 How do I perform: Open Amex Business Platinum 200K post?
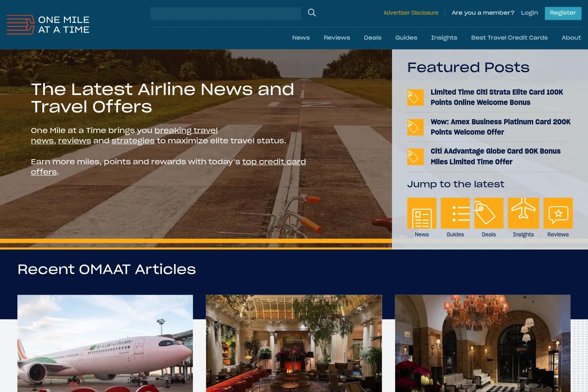click(500, 127)
